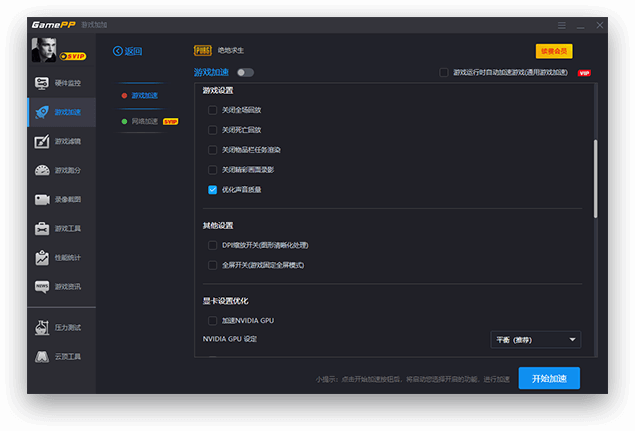Click the user avatar at top left
Screen dimensions: 635x431
45,50
